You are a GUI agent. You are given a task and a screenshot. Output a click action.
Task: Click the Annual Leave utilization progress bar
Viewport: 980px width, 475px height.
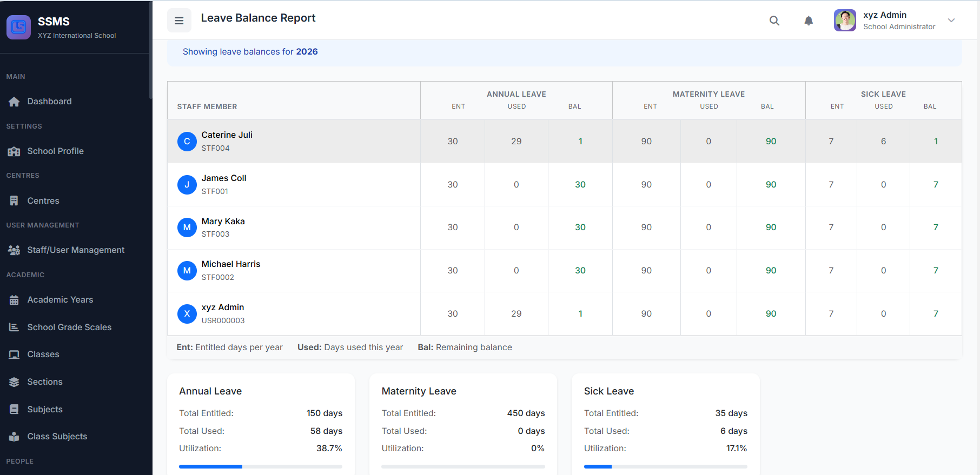[x=261, y=466]
